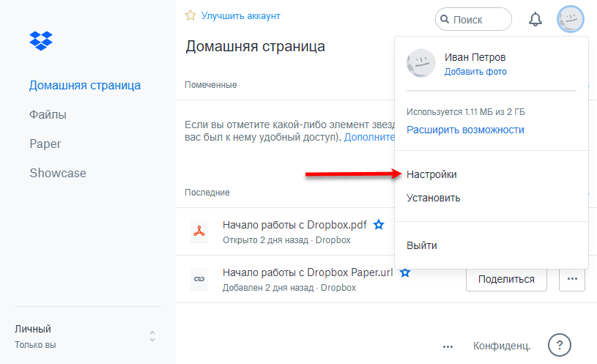Click the Личный account label
The image size is (597, 364).
click(33, 329)
